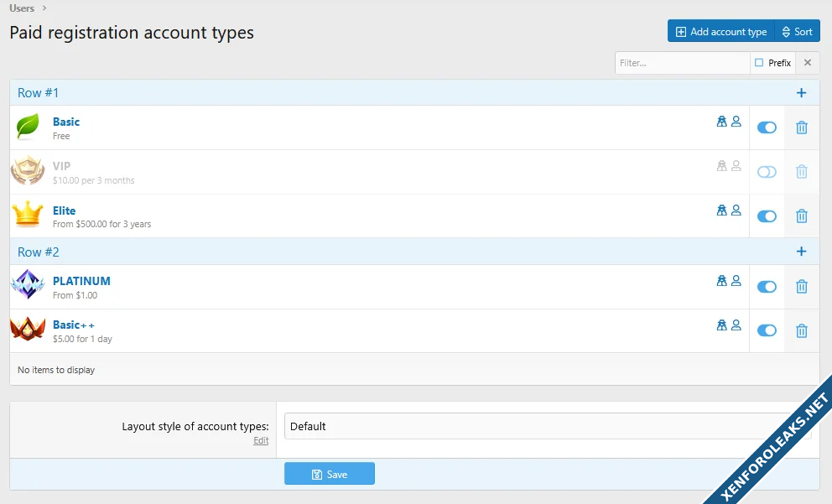Open the layout style dropdown
Viewport: 832px width, 504px height.
click(545, 426)
